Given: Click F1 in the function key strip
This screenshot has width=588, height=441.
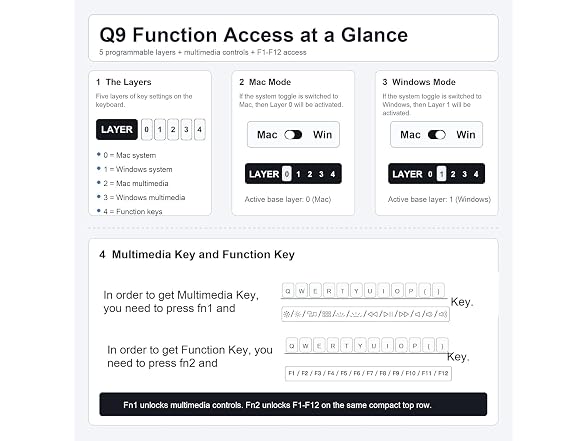Looking at the screenshot, I should pos(291,373).
